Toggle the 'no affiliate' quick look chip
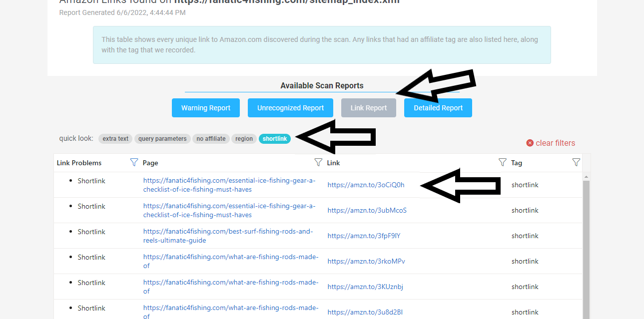 pyautogui.click(x=211, y=139)
